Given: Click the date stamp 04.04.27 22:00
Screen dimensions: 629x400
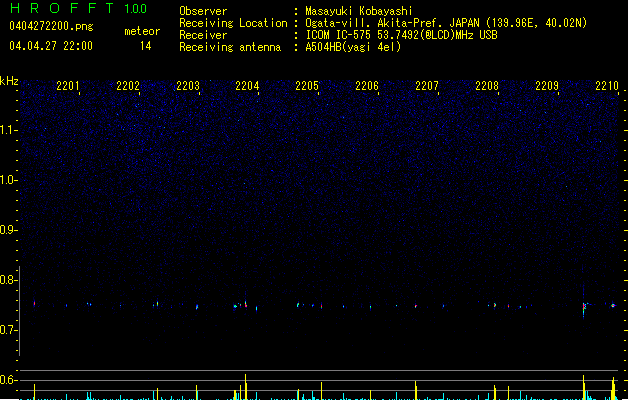Looking at the screenshot, I should click(x=51, y=46).
